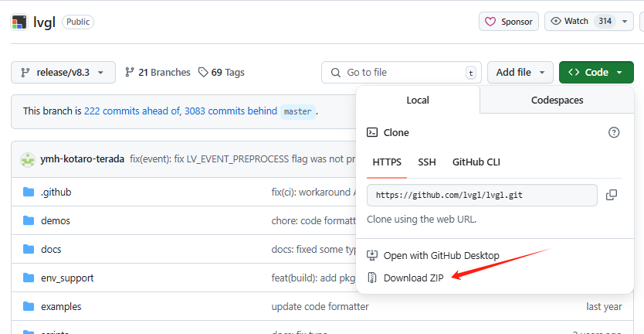The image size is (644, 334).
Task: Click the Sponsor heart button
Action: point(508,22)
